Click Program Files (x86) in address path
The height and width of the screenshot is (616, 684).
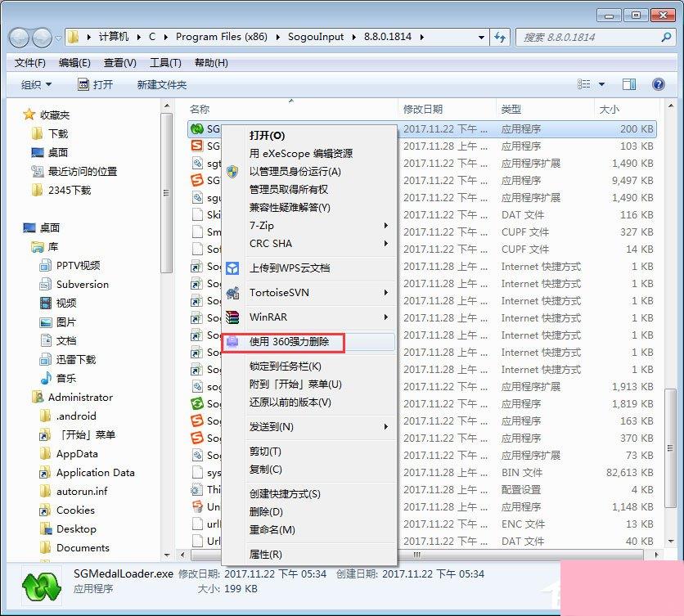[x=222, y=37]
